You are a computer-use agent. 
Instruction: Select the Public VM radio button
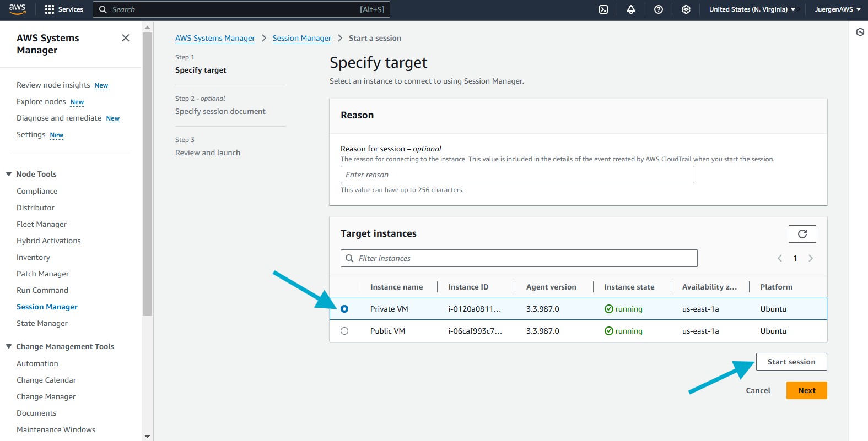344,331
